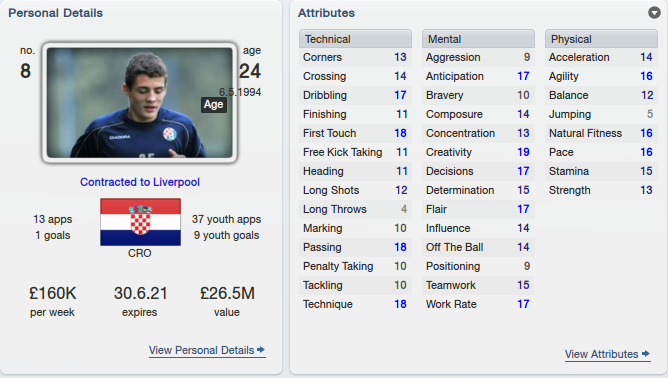668x378 pixels.
Task: Click the Natural Fitness attribute row
Action: pos(601,133)
